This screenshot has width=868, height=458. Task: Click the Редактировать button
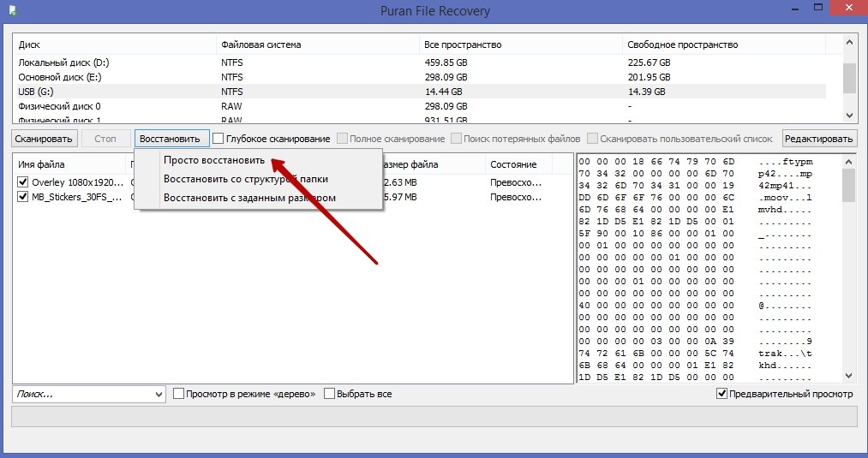pos(819,139)
